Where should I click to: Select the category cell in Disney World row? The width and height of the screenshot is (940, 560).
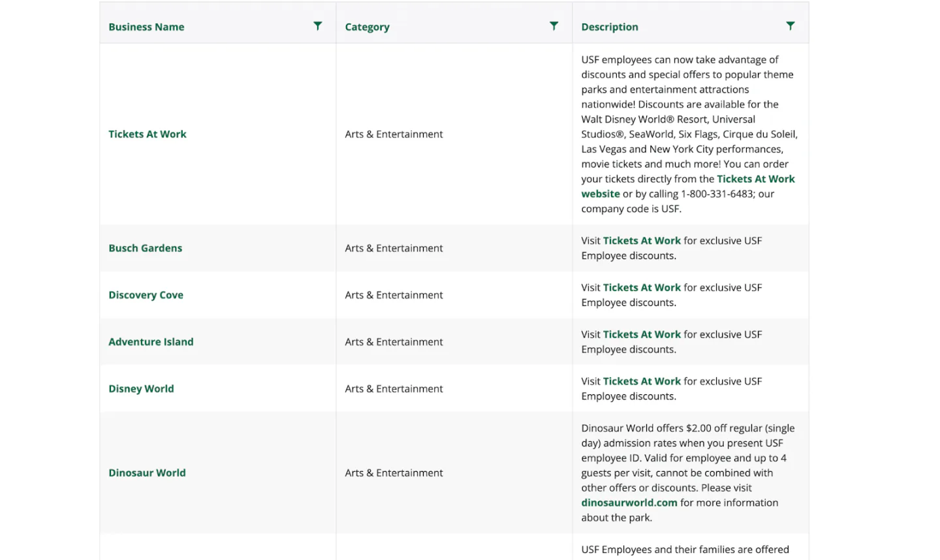(x=454, y=389)
